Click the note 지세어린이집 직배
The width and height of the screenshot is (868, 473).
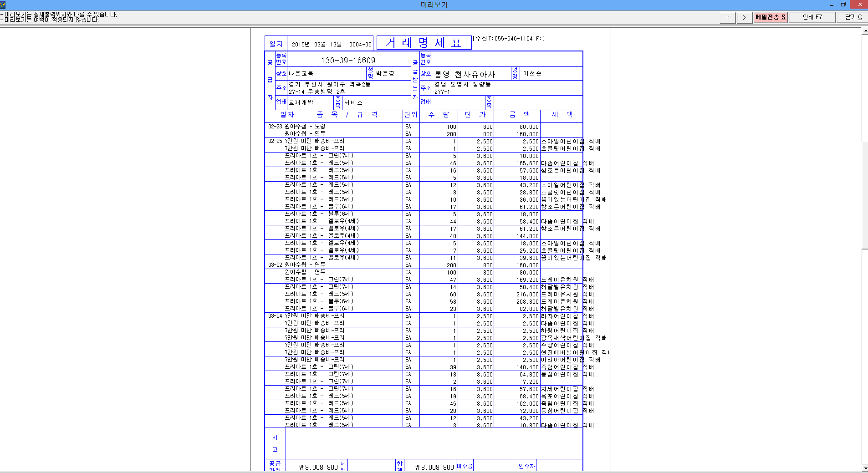(x=567, y=389)
